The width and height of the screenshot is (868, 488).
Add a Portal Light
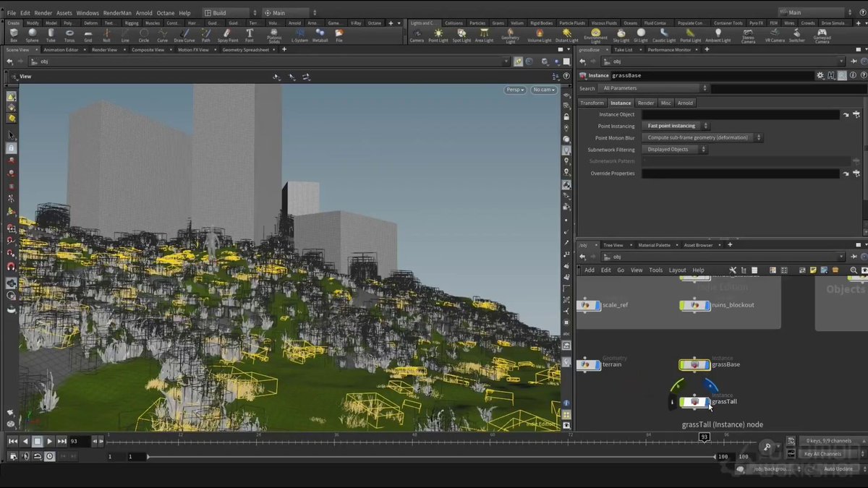[691, 35]
